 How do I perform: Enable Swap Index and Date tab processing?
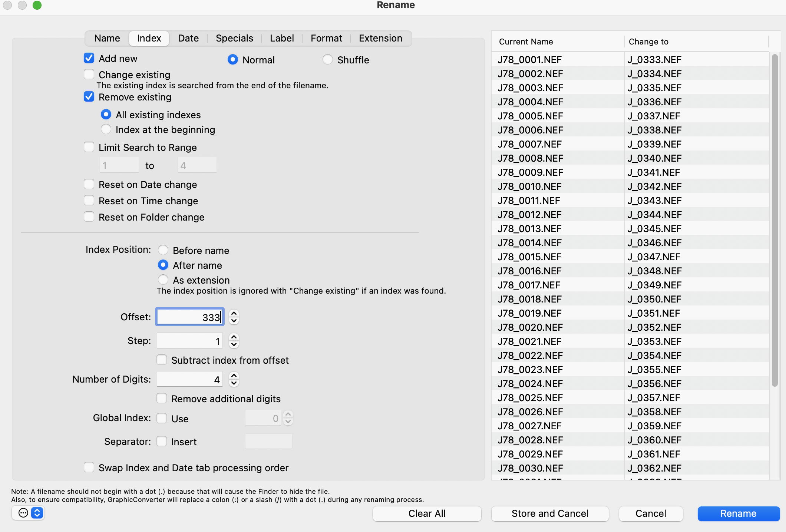click(x=89, y=467)
